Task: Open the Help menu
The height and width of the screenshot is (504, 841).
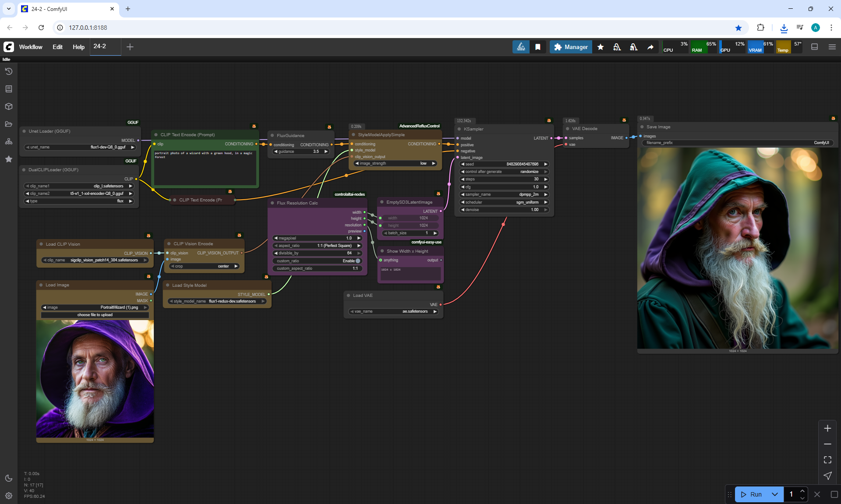Action: click(78, 47)
